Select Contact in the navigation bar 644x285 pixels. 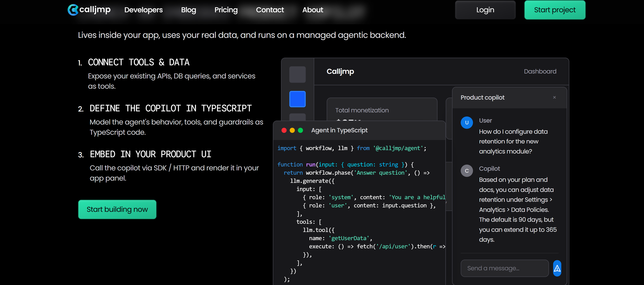click(270, 10)
